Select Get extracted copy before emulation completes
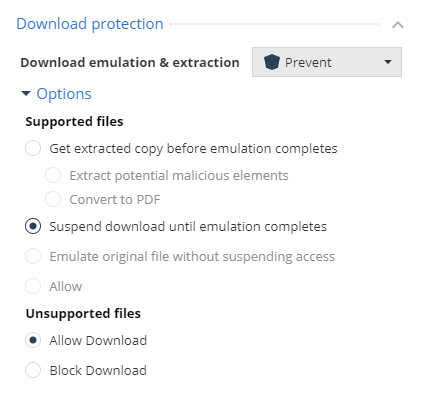The image size is (430, 394). click(x=33, y=148)
